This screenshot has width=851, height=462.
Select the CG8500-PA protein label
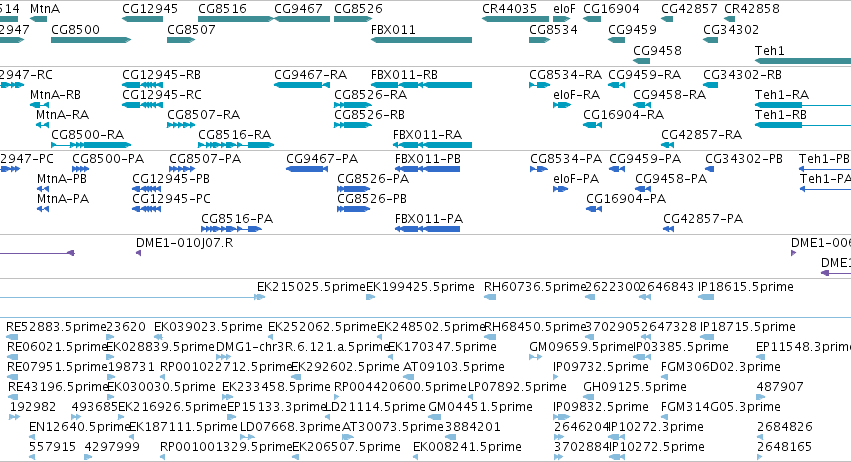coord(108,159)
